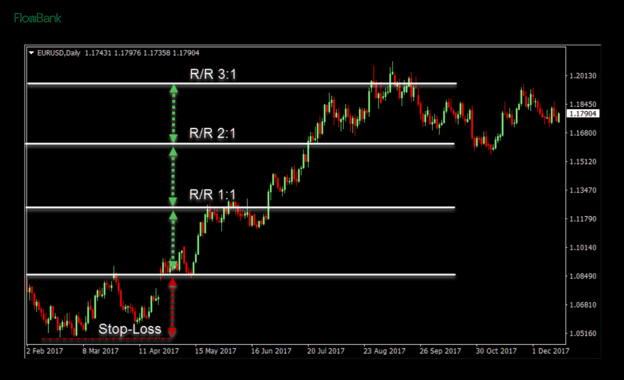
Task: Click price level 1.08490 on the scale
Action: tap(583, 276)
